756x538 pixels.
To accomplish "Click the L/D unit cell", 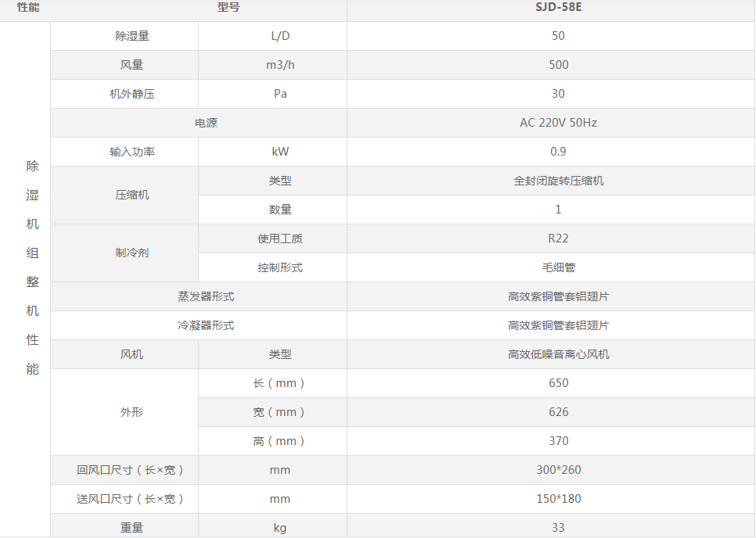I will coord(279,36).
